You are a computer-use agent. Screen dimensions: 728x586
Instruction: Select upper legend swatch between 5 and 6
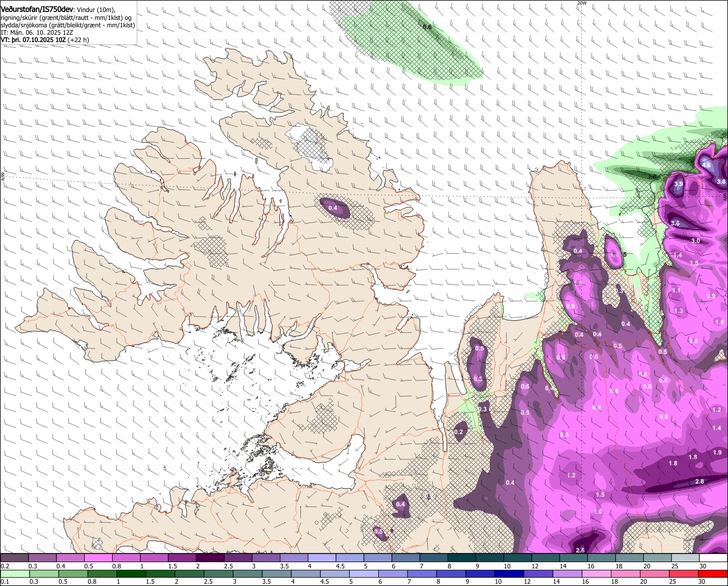[x=378, y=558]
